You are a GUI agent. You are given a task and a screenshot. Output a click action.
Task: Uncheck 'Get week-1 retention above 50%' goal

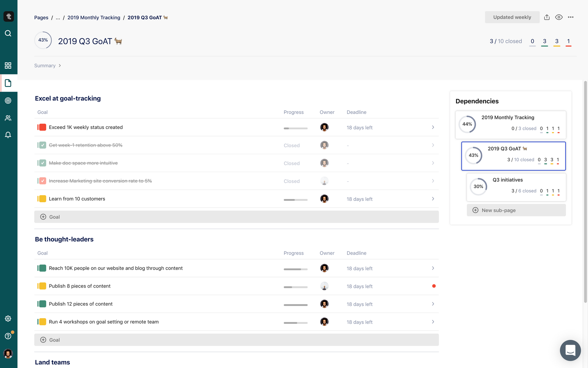[43, 145]
